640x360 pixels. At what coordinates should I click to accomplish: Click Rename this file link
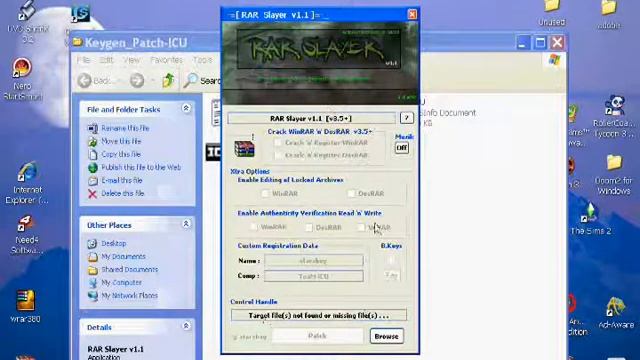(x=125, y=128)
